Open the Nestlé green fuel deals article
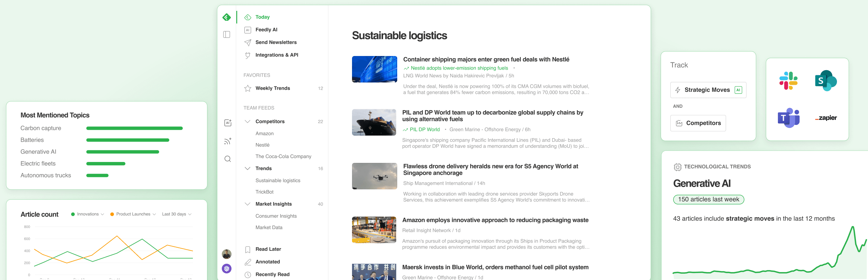 coord(486,60)
